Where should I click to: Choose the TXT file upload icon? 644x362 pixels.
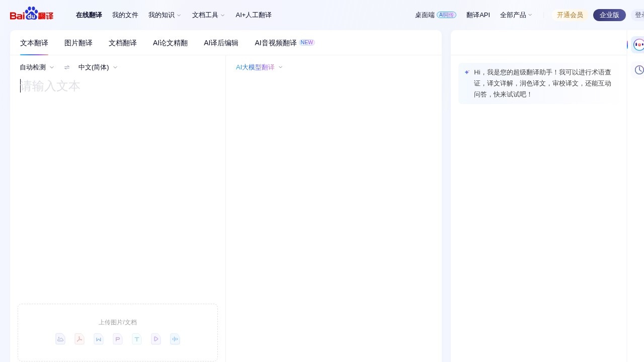[137, 339]
